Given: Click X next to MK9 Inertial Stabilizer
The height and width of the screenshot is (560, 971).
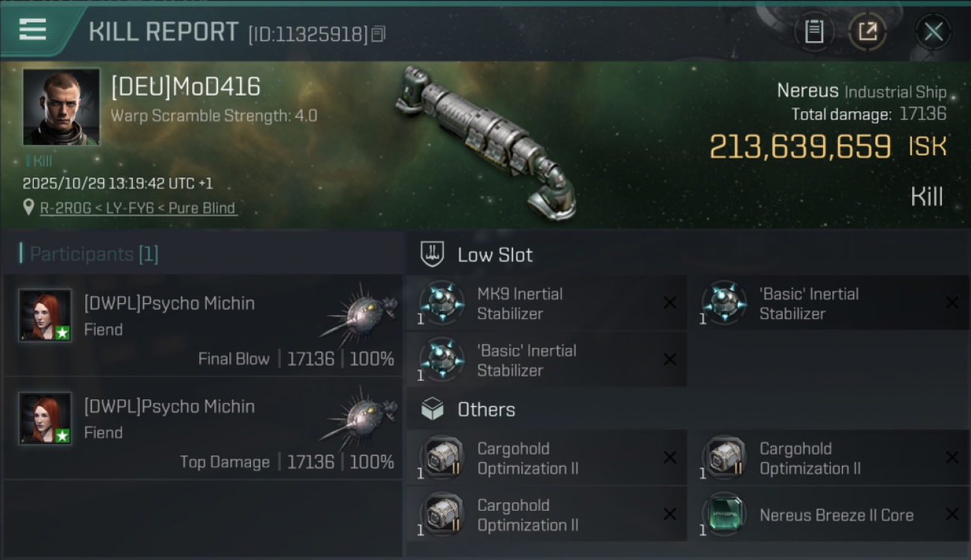Looking at the screenshot, I should click(670, 303).
